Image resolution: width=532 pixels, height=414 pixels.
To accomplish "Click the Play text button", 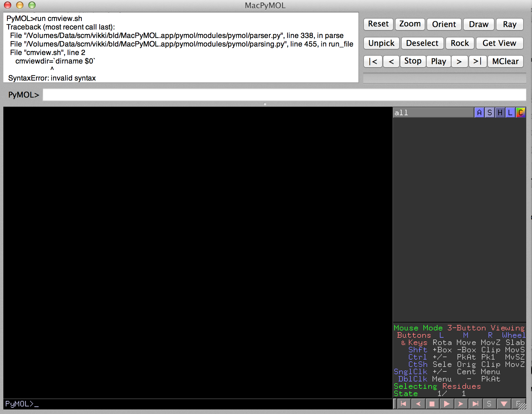I will click(438, 61).
